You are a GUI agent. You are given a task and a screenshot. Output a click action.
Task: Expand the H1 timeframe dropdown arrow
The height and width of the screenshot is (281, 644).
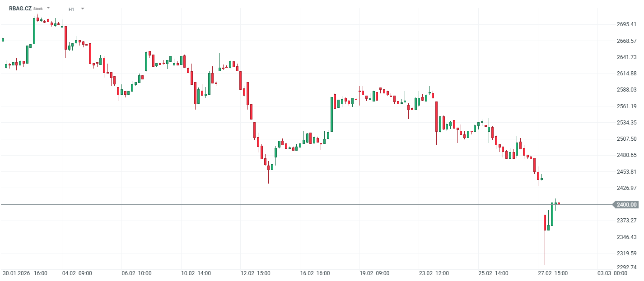tap(83, 9)
